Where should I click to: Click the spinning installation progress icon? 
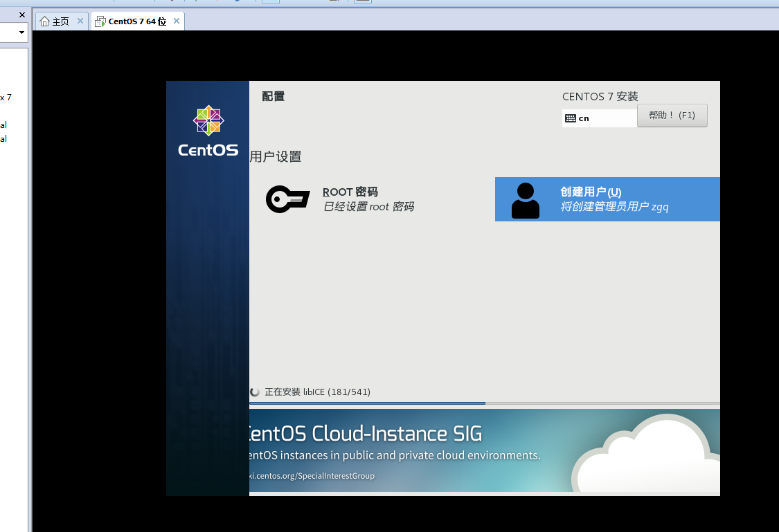254,392
